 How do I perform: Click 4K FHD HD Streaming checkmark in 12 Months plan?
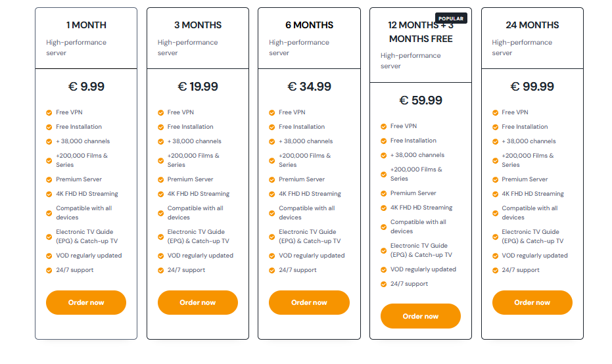tap(384, 208)
